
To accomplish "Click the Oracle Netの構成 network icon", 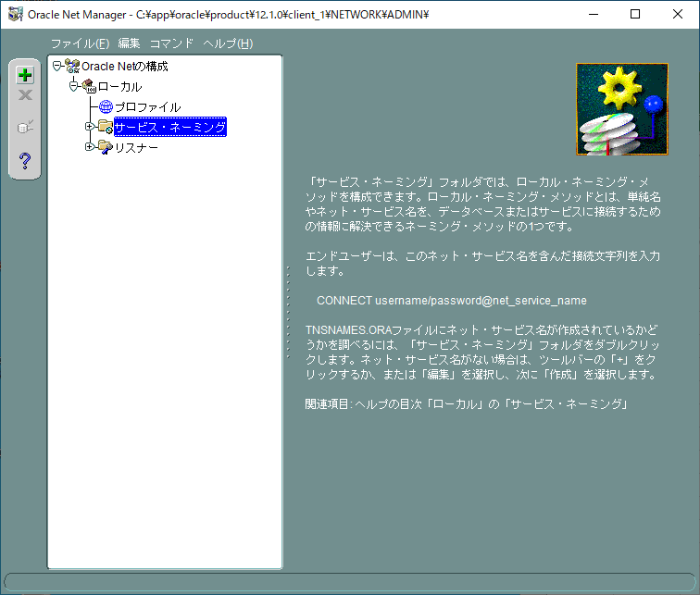I will [72, 66].
